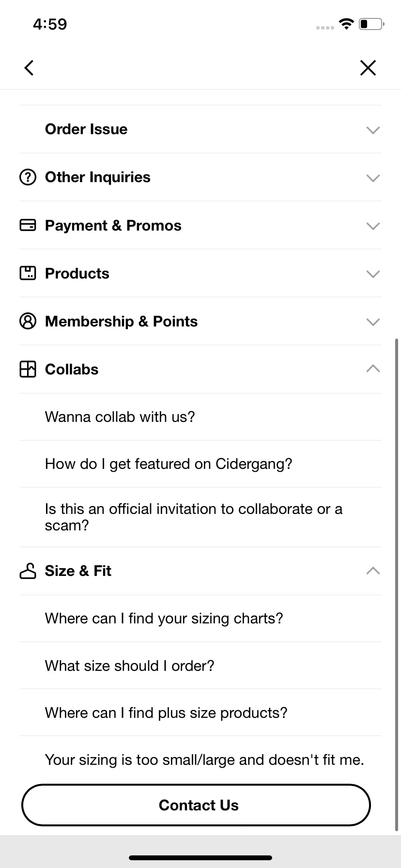Open "Wanna collab with us?" question
Image resolution: width=401 pixels, height=868 pixels.
point(200,417)
